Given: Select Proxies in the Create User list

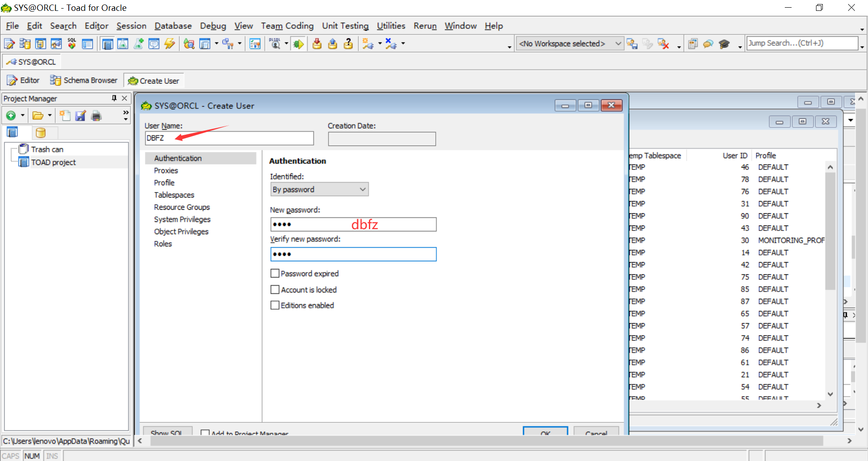Looking at the screenshot, I should tap(166, 170).
